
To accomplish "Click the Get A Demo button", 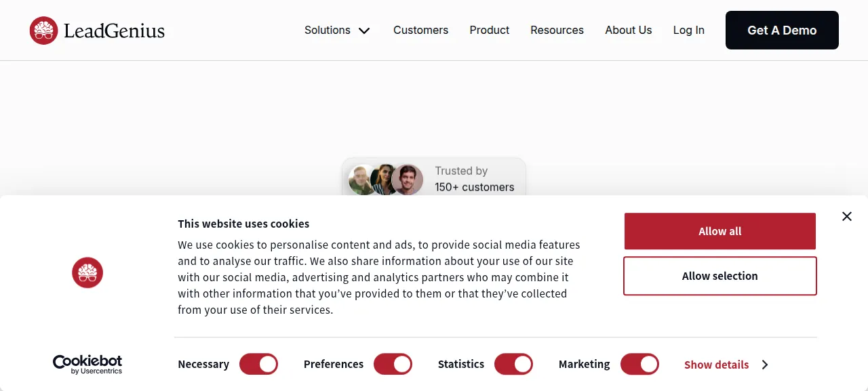I will (782, 30).
